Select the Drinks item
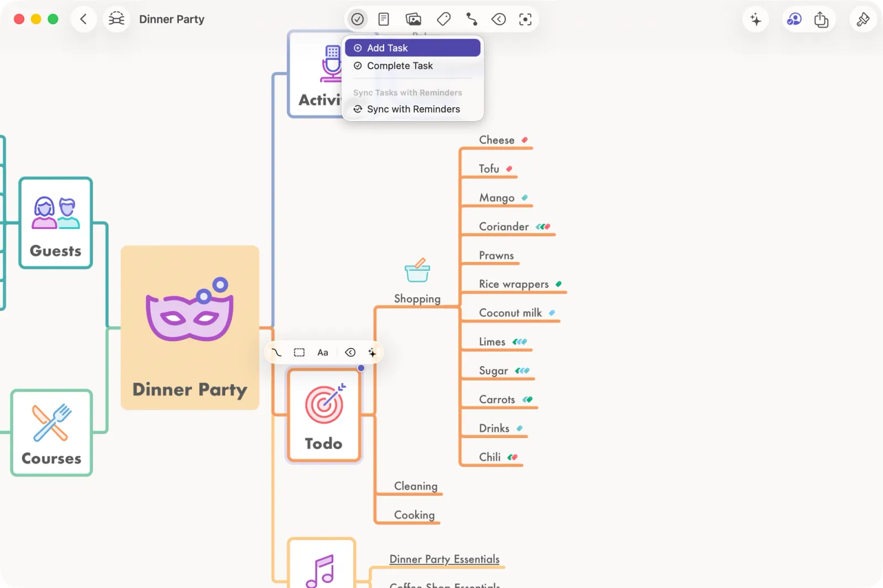Image resolution: width=883 pixels, height=588 pixels. 494,428
